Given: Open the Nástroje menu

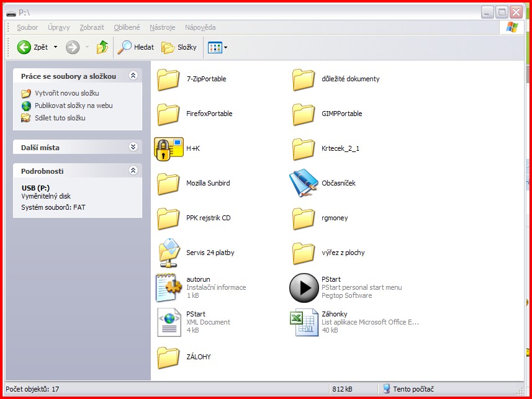Looking at the screenshot, I should [x=162, y=27].
